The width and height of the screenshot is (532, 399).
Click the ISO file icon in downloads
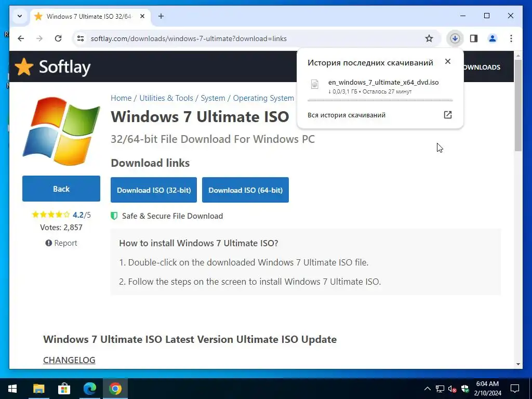pyautogui.click(x=315, y=84)
